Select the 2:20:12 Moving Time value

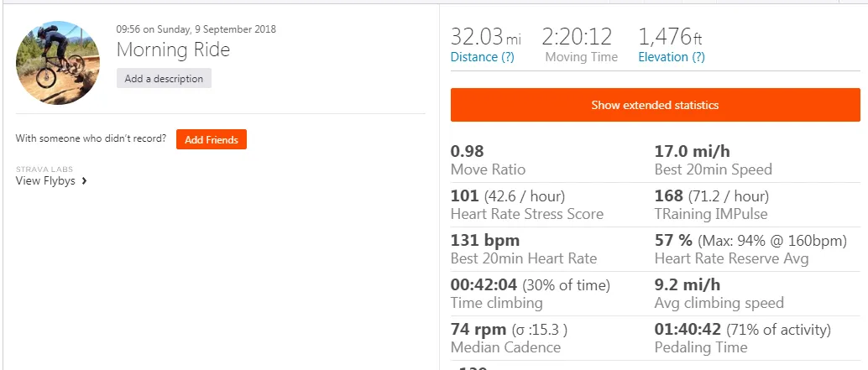tap(577, 37)
